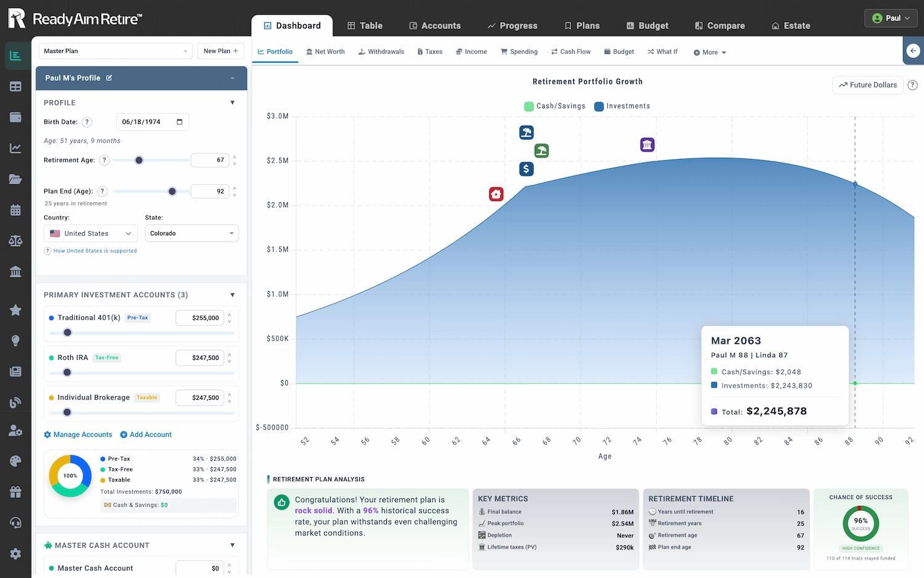This screenshot has height=578, width=924.
Task: Open the State dropdown showing Colorado
Action: coord(192,234)
